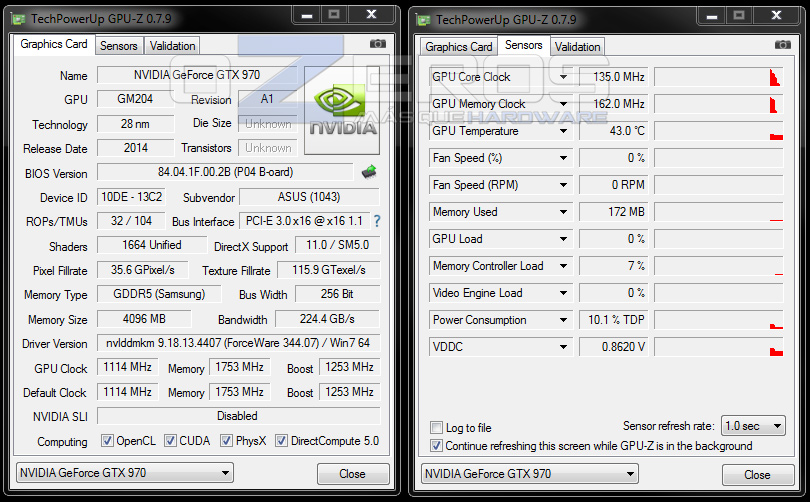Click the 224.4 GB/s bandwidth value

[x=328, y=319]
